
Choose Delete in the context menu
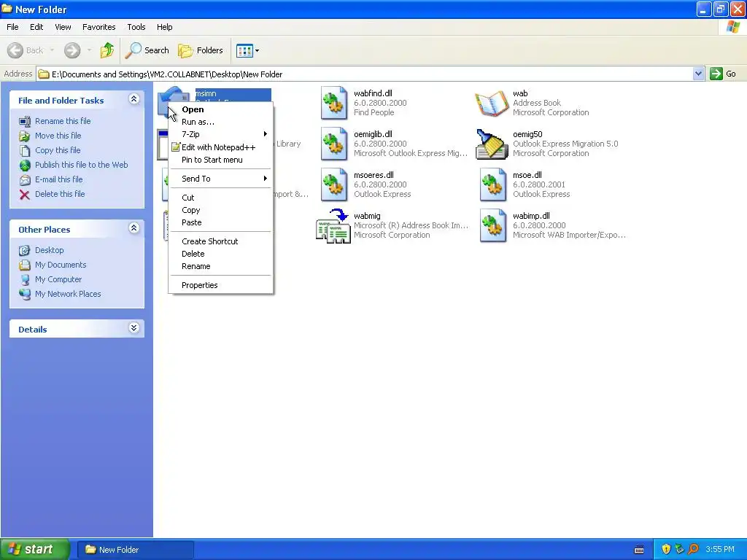(x=220, y=254)
